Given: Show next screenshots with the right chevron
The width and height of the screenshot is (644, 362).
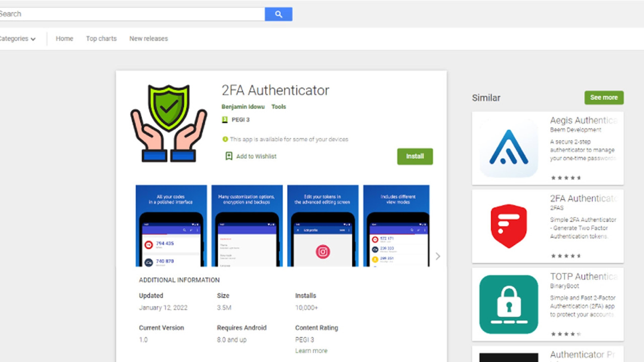Looking at the screenshot, I should (x=437, y=256).
